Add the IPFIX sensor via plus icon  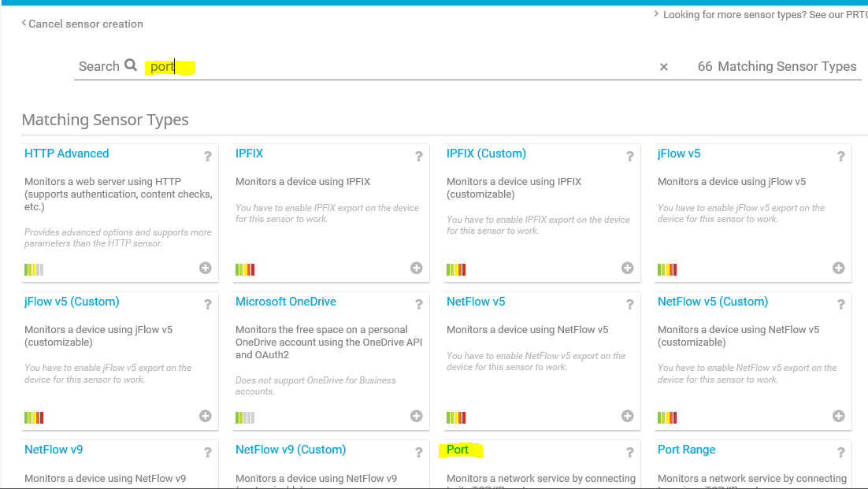(x=417, y=268)
